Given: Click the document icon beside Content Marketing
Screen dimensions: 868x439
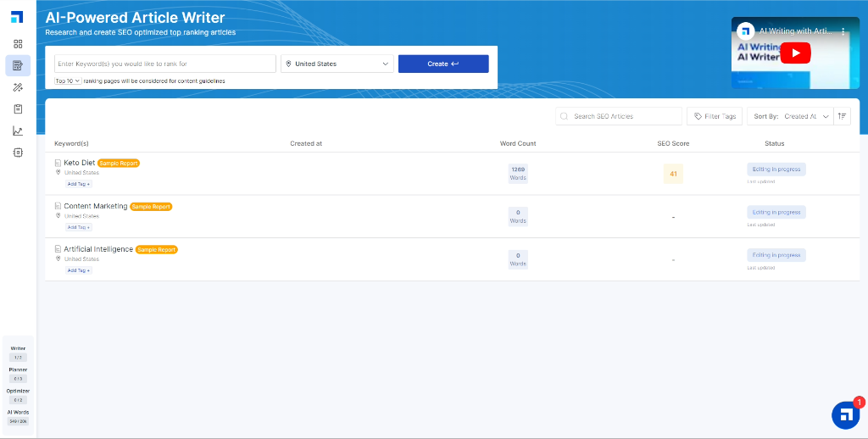Looking at the screenshot, I should pyautogui.click(x=58, y=206).
